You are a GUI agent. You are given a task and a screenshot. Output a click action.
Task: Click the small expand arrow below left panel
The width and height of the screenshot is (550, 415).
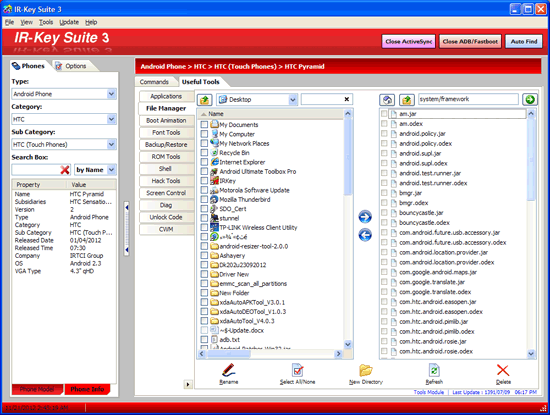click(x=188, y=384)
